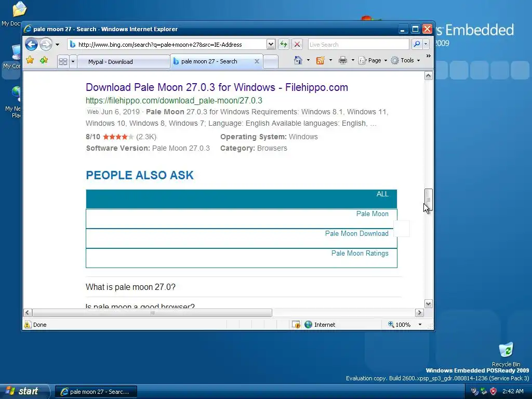Click the Pale Moon filter row
532x399 pixels.
(241, 219)
